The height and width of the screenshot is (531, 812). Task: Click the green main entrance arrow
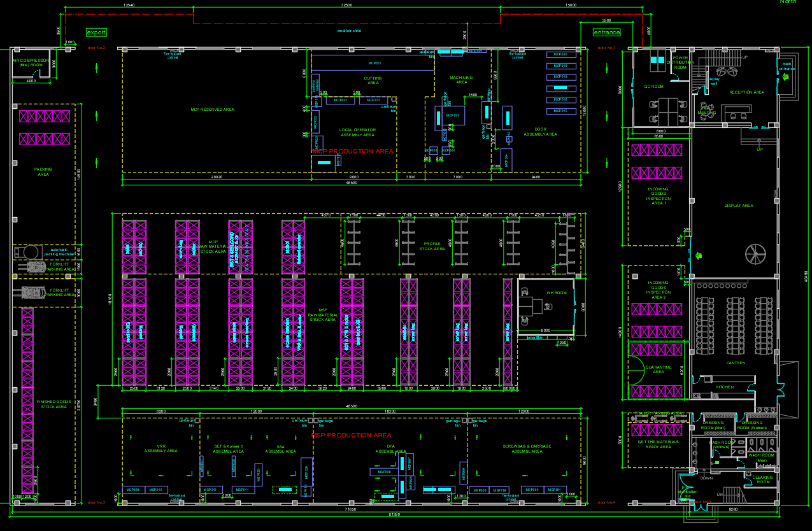click(786, 78)
